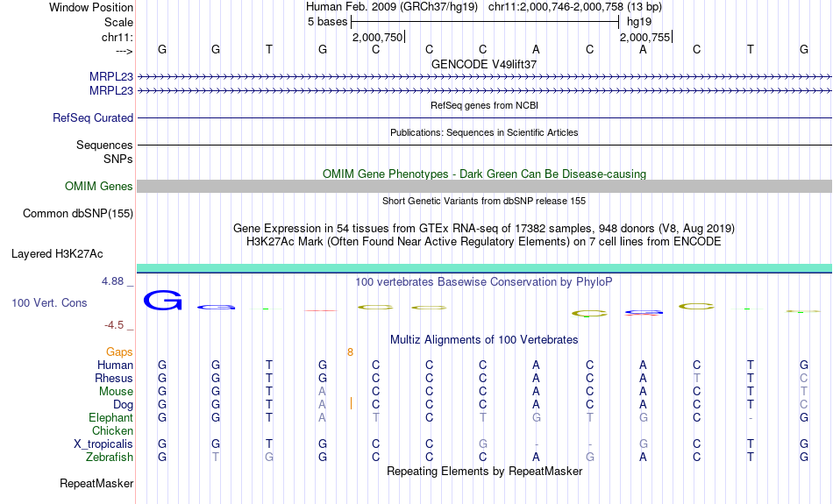Click the teal Layered H3K27Ac signal bar
Image resolution: width=833 pixels, height=504 pixels.
click(484, 267)
